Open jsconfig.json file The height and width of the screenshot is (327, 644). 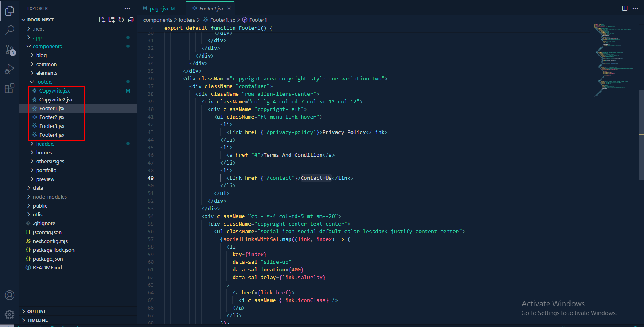pos(78,232)
